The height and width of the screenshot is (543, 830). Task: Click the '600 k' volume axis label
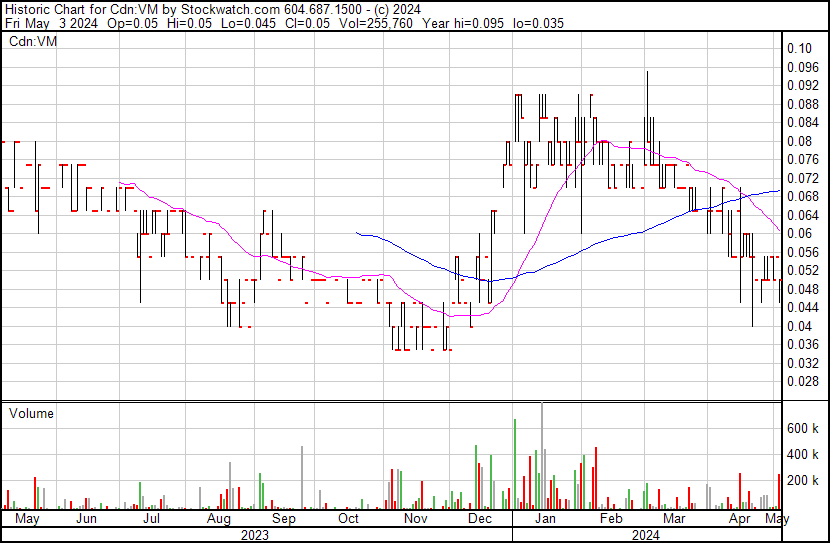click(x=803, y=428)
